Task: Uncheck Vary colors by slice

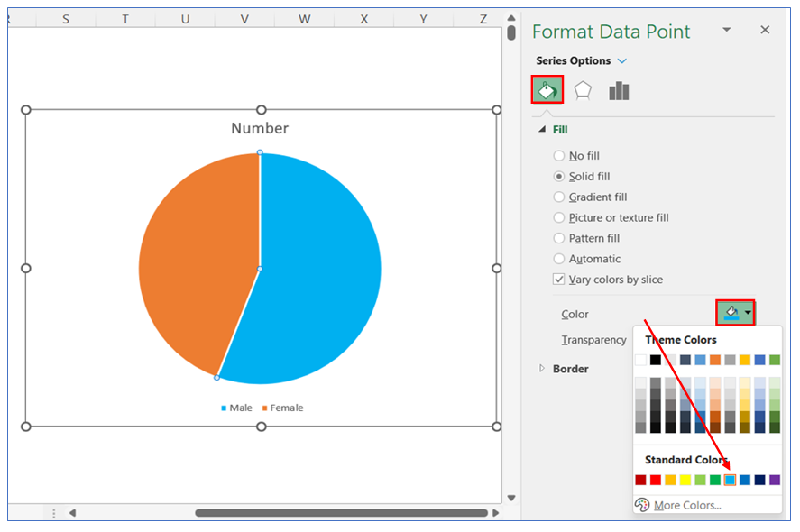Action: [x=559, y=280]
